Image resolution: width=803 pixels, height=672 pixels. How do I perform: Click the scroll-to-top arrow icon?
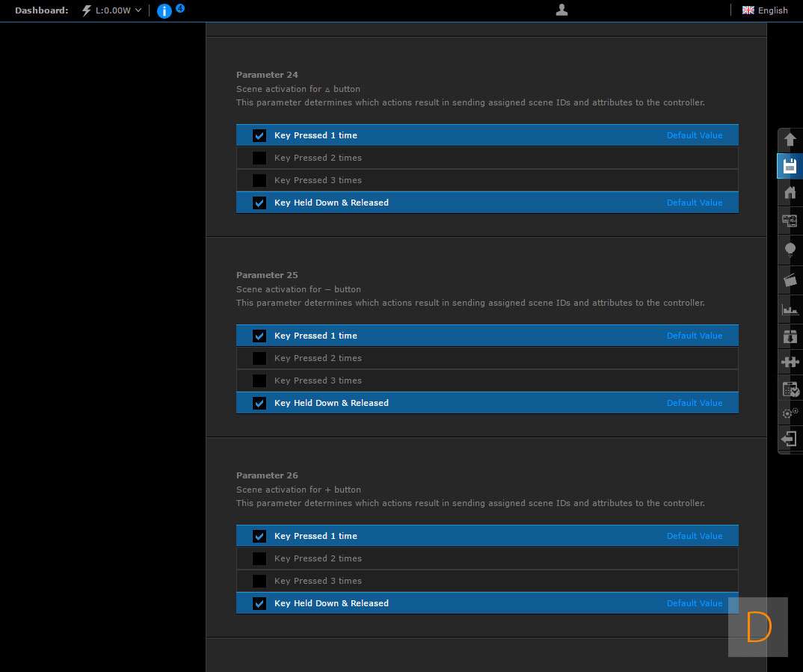pos(790,140)
